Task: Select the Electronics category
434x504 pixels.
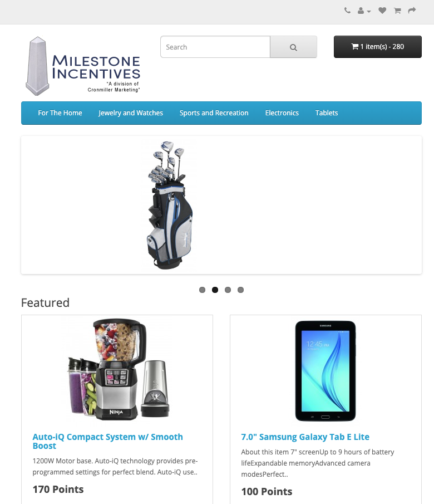Action: point(282,113)
